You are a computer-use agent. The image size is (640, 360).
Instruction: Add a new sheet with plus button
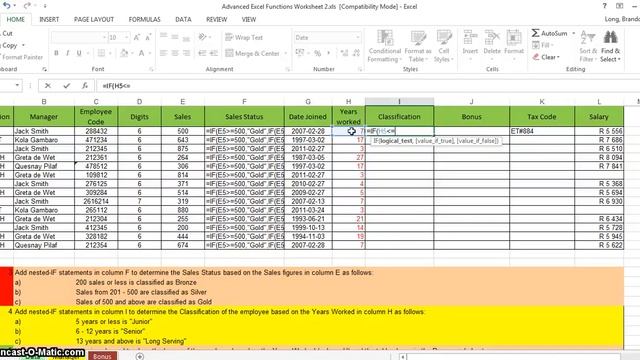(140, 356)
